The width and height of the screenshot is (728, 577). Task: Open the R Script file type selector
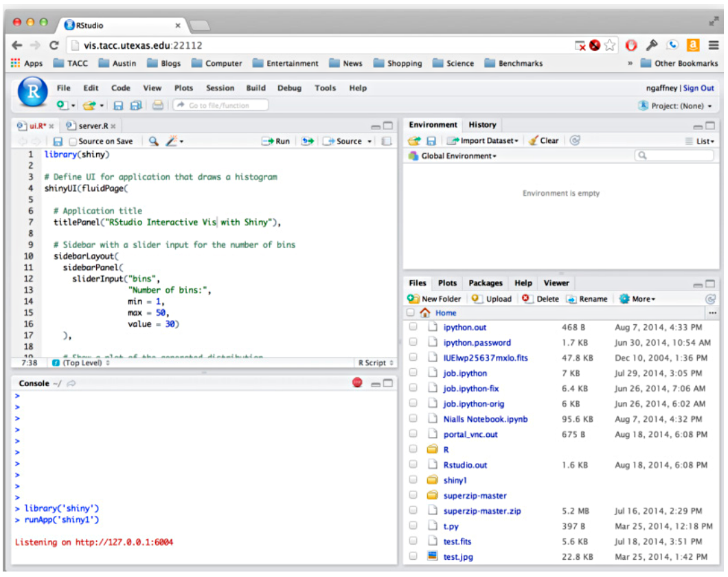[376, 363]
